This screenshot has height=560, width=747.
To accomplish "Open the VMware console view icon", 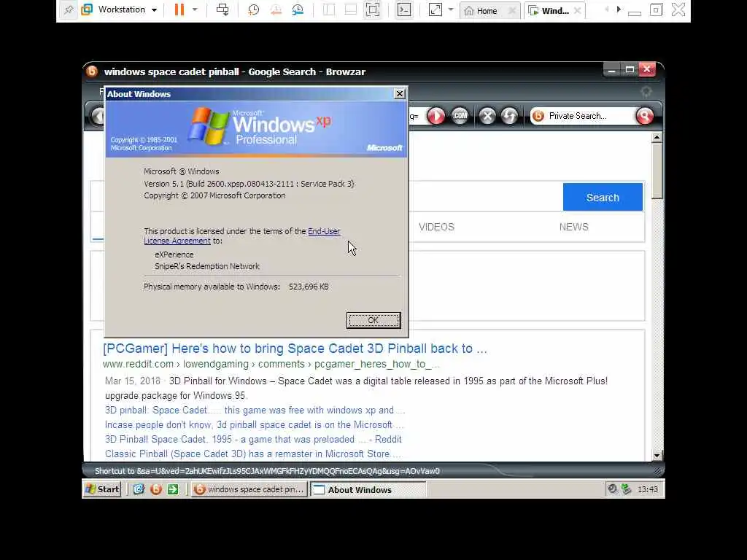I will tap(404, 10).
